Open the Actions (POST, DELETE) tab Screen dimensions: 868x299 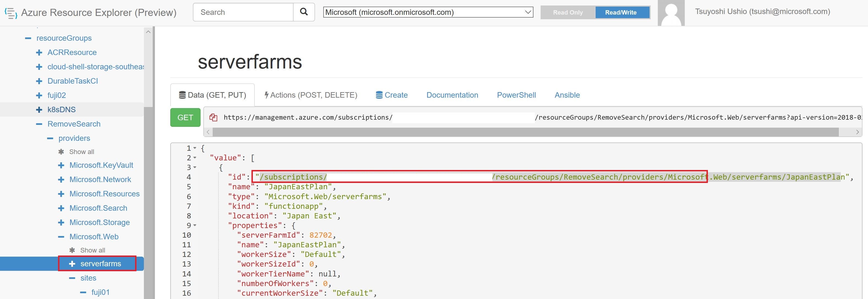311,95
